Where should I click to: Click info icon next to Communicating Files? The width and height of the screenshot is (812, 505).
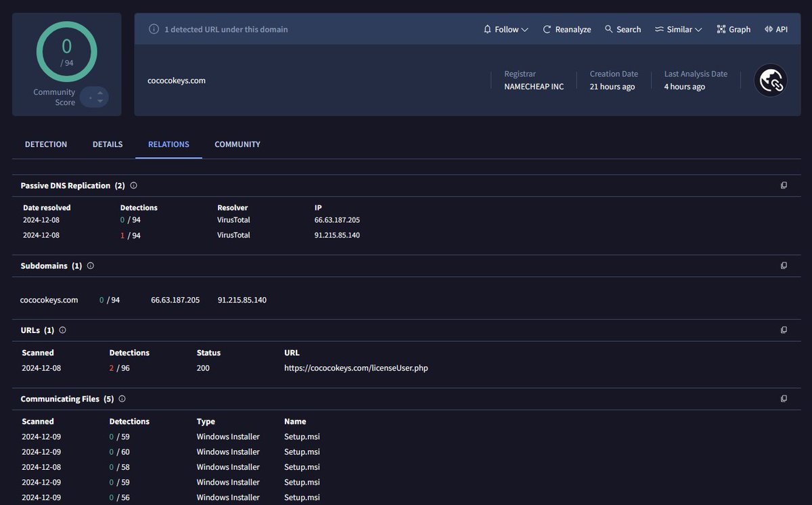coord(122,399)
